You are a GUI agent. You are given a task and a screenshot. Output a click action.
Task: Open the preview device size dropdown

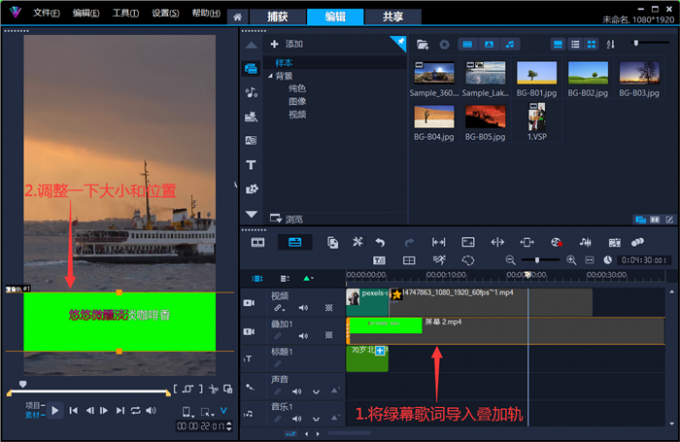click(x=187, y=412)
